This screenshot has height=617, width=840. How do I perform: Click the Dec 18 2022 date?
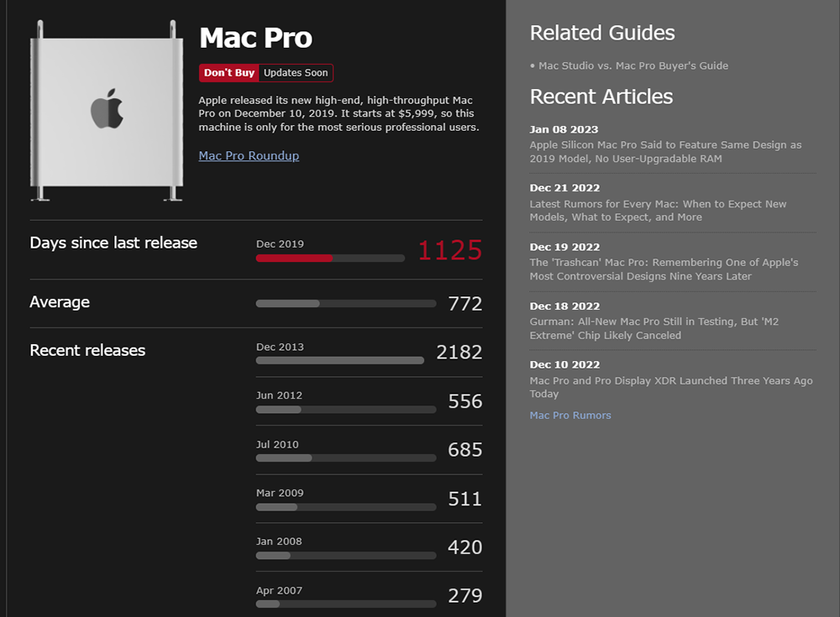[564, 306]
